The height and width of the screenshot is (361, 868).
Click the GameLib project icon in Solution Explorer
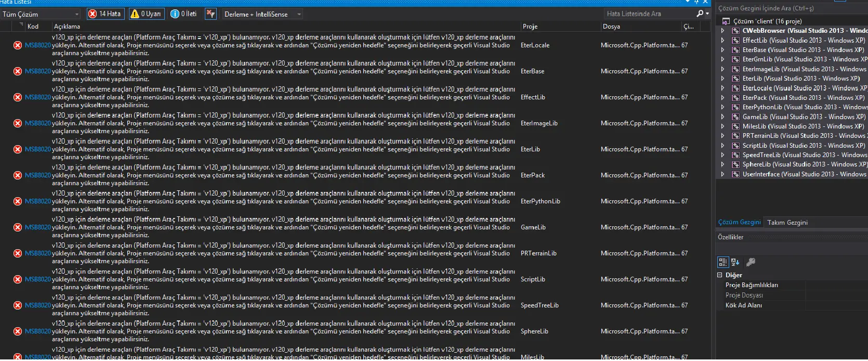click(735, 117)
